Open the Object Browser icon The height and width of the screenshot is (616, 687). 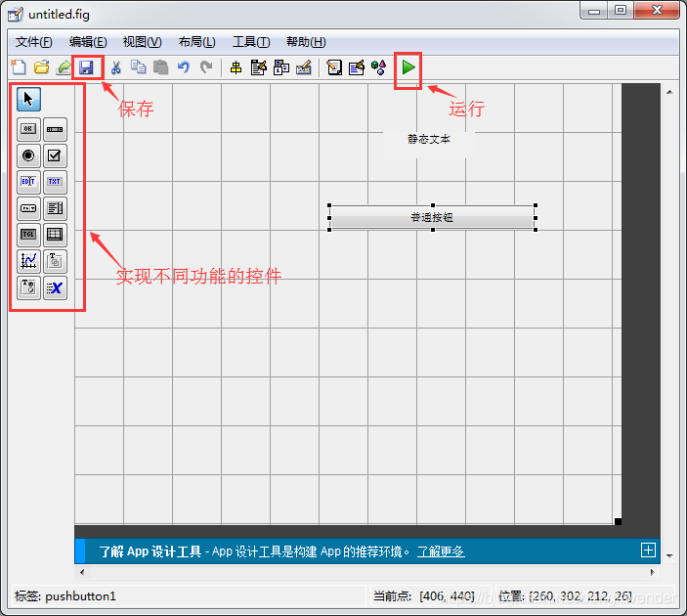click(378, 67)
